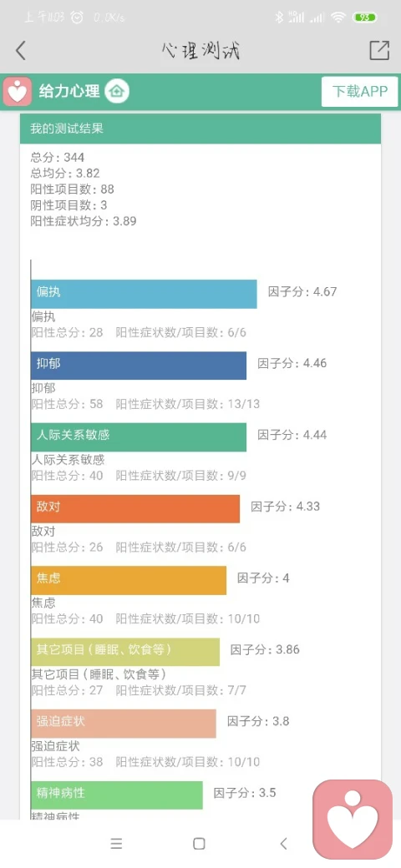Tap the alarm clock status bar icon
This screenshot has height=868, width=401.
[x=78, y=18]
